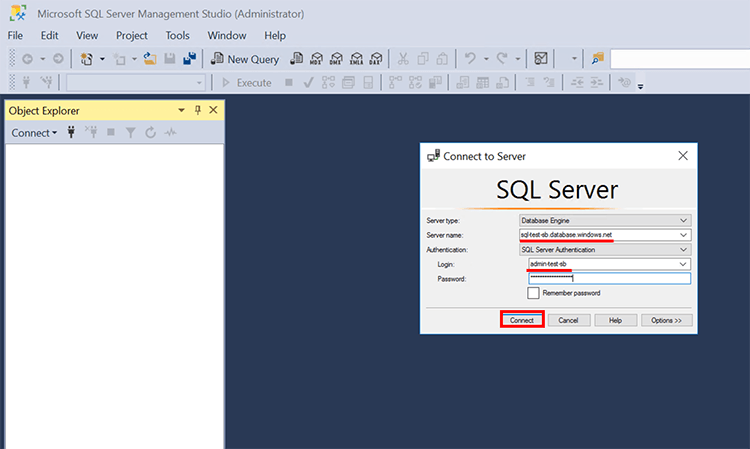Open the Connect dropdown in Object Explorer

[34, 132]
